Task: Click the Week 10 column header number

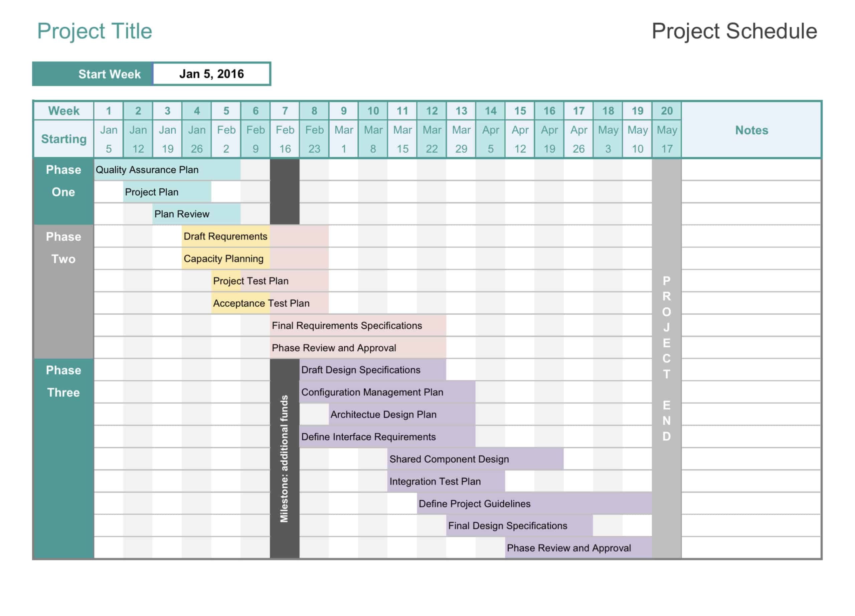Action: click(x=373, y=111)
